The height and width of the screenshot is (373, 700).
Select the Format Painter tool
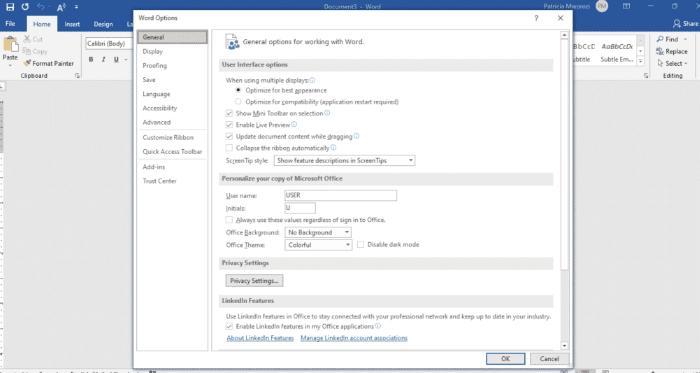click(49, 63)
